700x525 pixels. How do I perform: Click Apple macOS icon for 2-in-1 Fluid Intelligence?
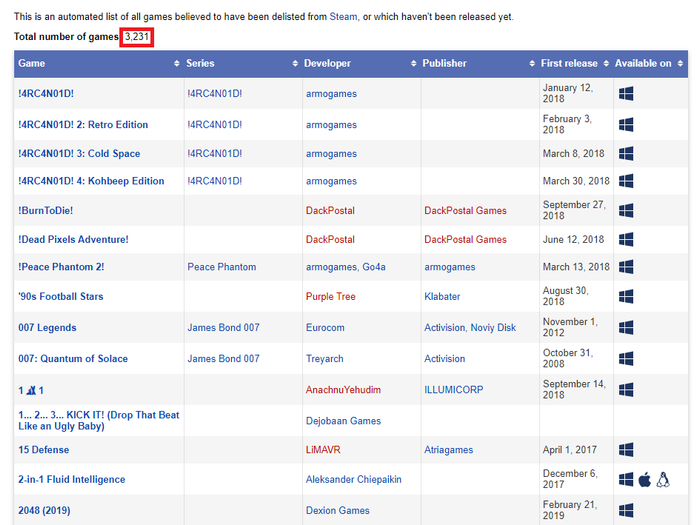pos(644,480)
